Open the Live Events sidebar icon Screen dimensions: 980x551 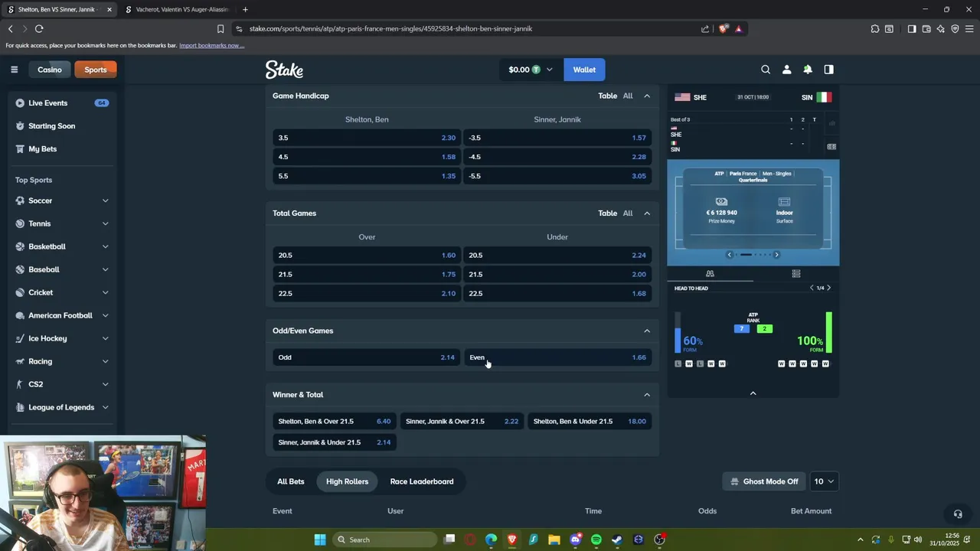pos(20,103)
